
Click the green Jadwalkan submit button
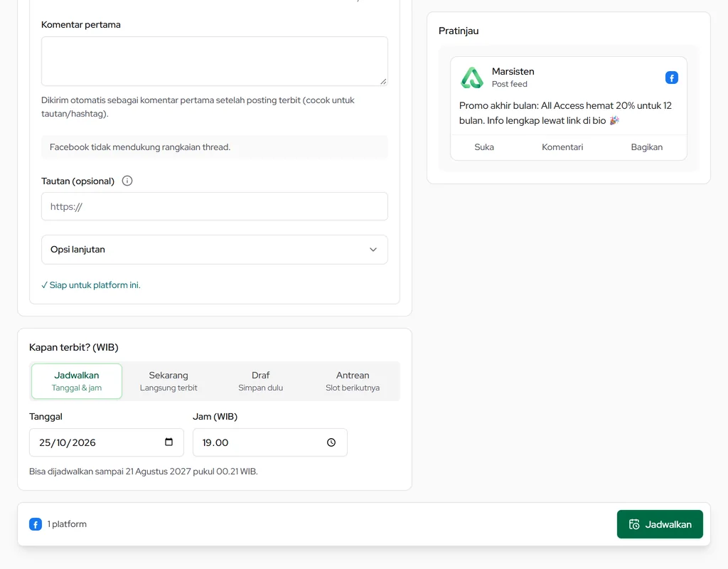660,524
